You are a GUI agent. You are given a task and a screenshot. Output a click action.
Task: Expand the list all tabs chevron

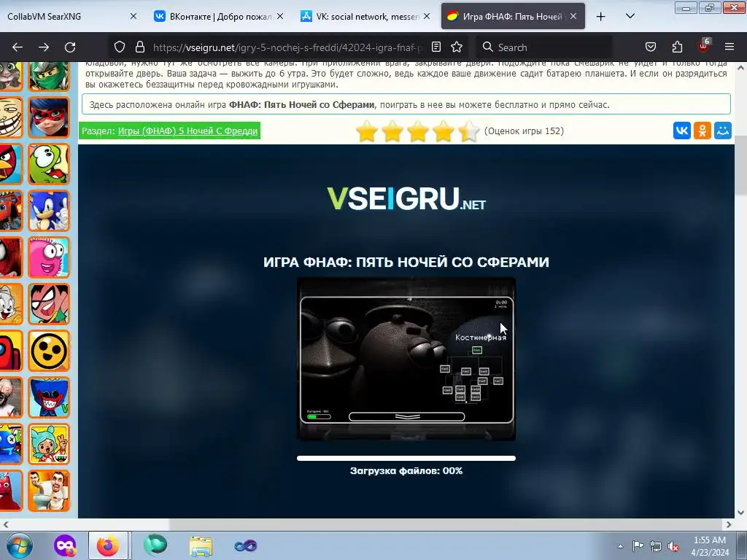(x=630, y=16)
